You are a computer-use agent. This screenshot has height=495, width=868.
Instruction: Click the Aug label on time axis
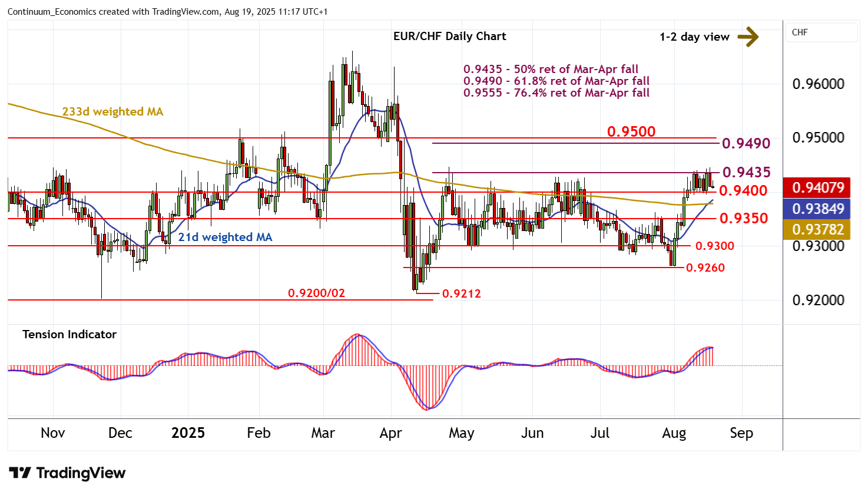(x=674, y=433)
